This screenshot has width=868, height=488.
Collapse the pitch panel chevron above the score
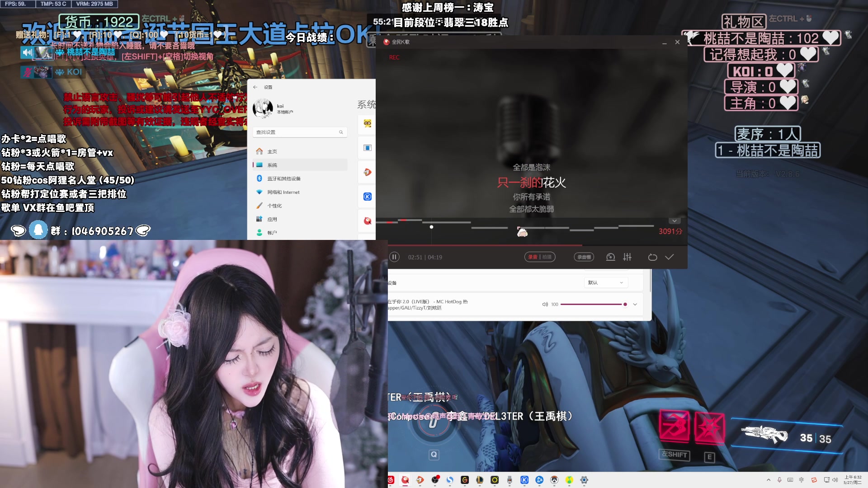pyautogui.click(x=675, y=221)
